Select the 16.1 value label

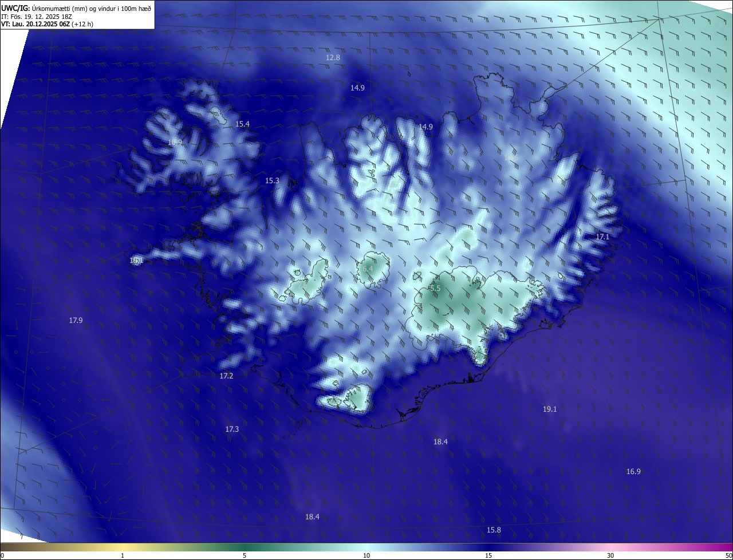[x=136, y=261]
